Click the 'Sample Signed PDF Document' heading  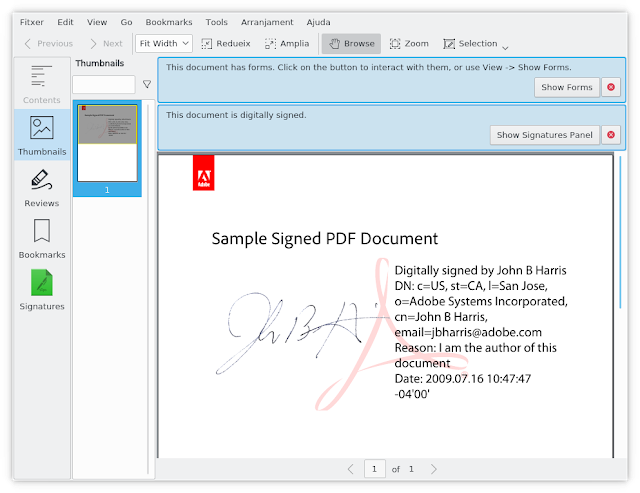[324, 239]
